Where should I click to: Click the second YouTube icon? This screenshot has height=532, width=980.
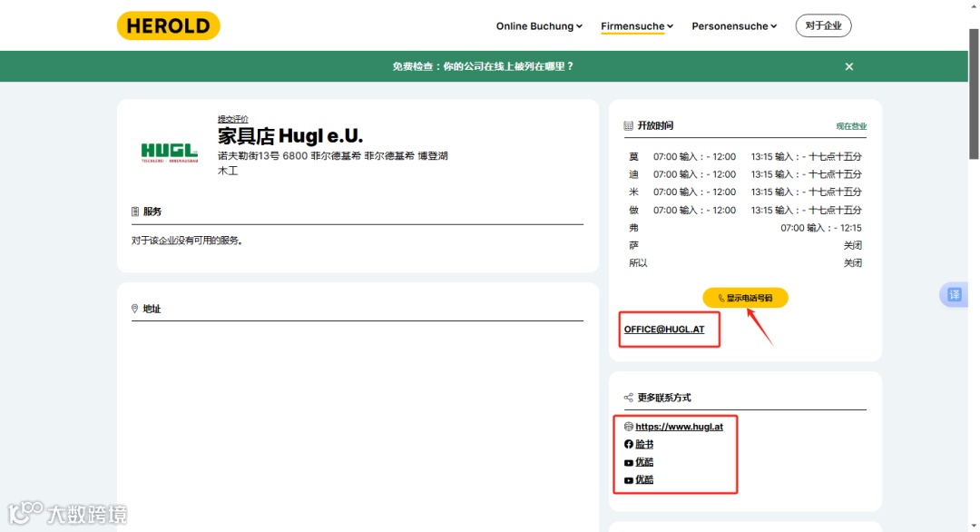pos(628,480)
